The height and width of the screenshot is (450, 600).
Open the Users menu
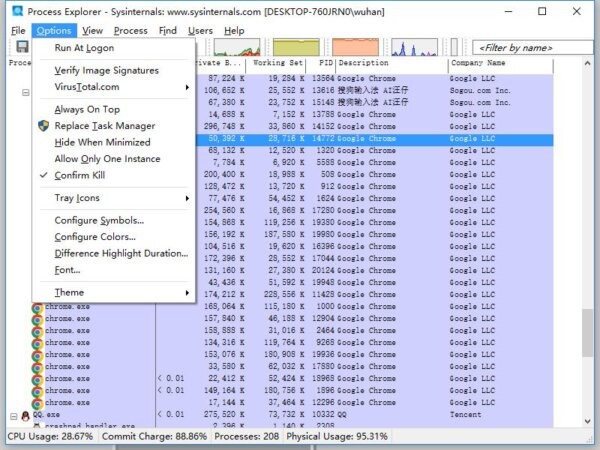click(x=200, y=31)
